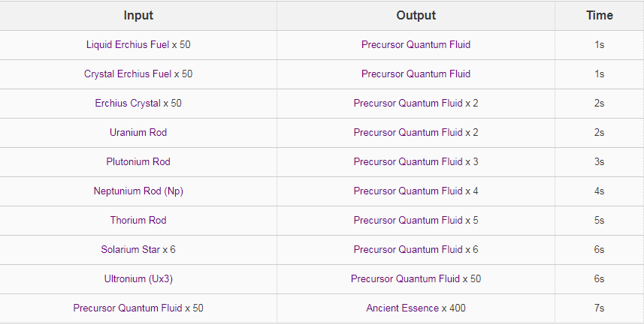This screenshot has height=325, width=644.
Task: Click the Output column header
Action: click(x=416, y=16)
